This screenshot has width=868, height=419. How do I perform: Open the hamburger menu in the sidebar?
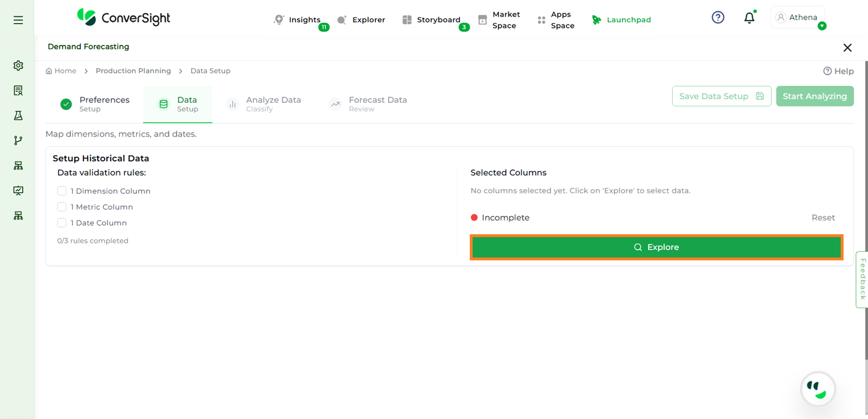click(x=18, y=20)
